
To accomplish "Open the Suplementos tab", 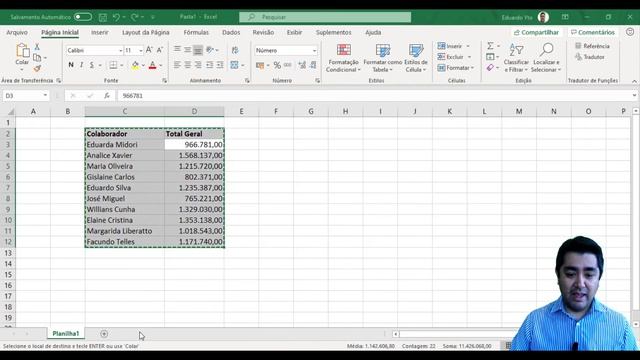I will pyautogui.click(x=333, y=32).
